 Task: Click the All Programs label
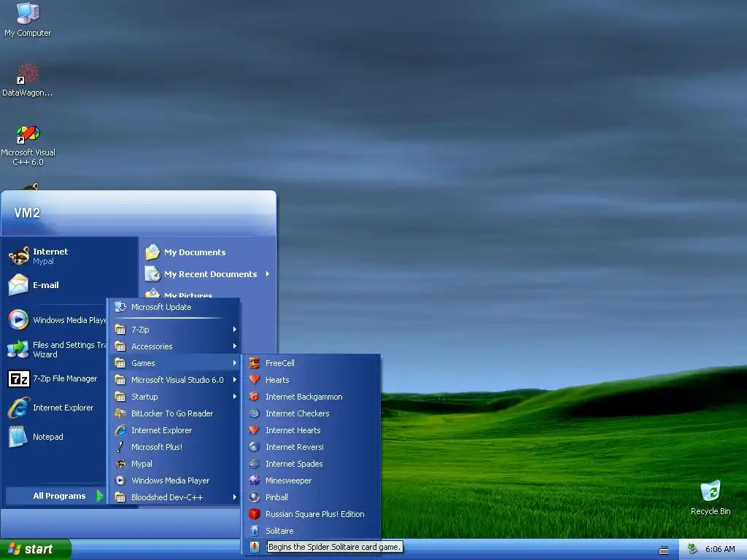[59, 496]
